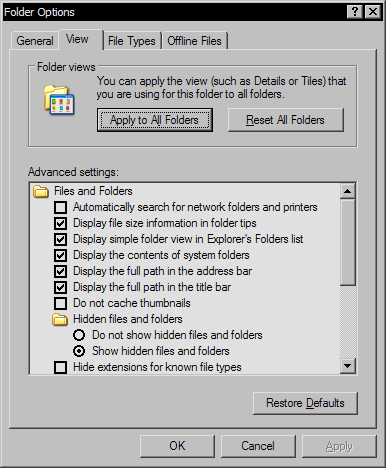The image size is (386, 468).
Task: Enable Automatically search for network folders
Action: pos(60,207)
